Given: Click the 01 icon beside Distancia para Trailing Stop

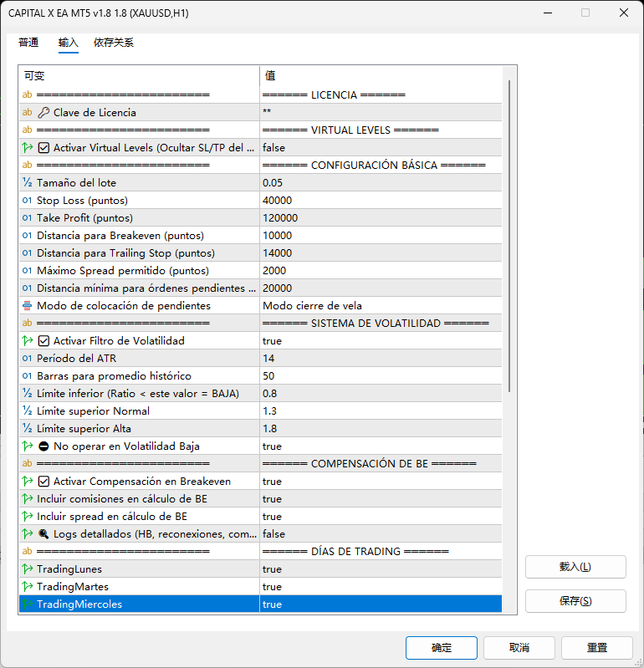Looking at the screenshot, I should [28, 253].
